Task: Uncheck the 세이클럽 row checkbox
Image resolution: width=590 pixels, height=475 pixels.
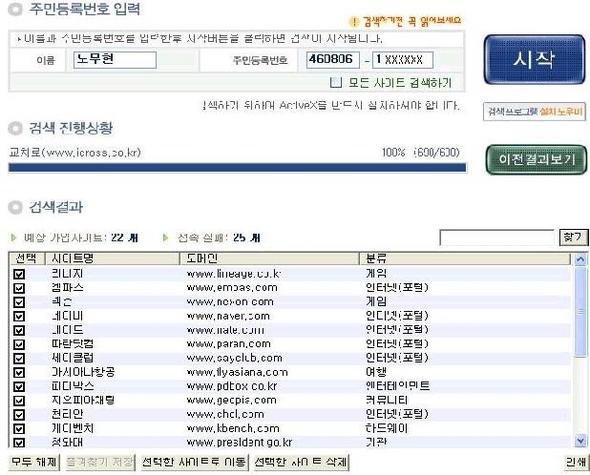Action: 19,358
